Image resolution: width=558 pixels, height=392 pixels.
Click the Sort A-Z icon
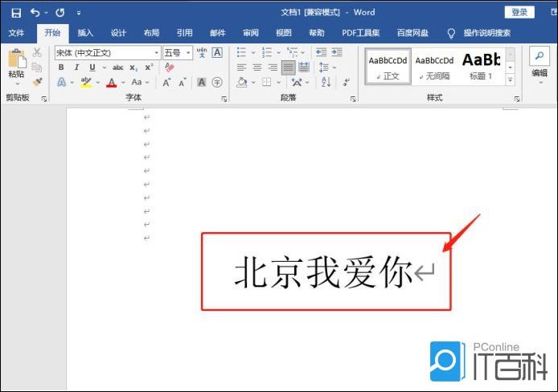click(326, 83)
